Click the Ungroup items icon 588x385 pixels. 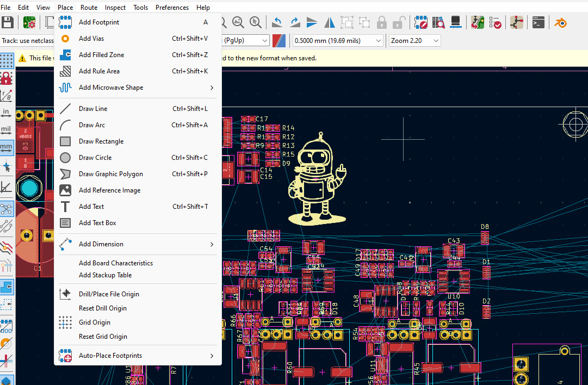click(364, 22)
